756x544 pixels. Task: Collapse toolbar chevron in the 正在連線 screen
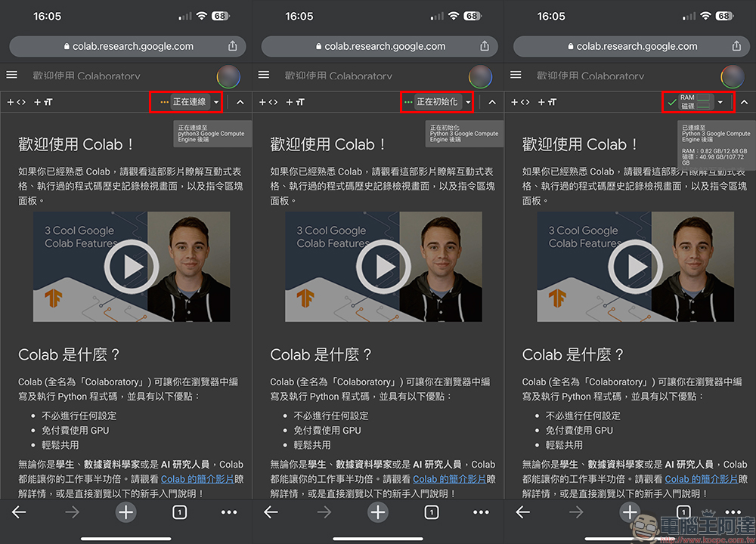(240, 102)
